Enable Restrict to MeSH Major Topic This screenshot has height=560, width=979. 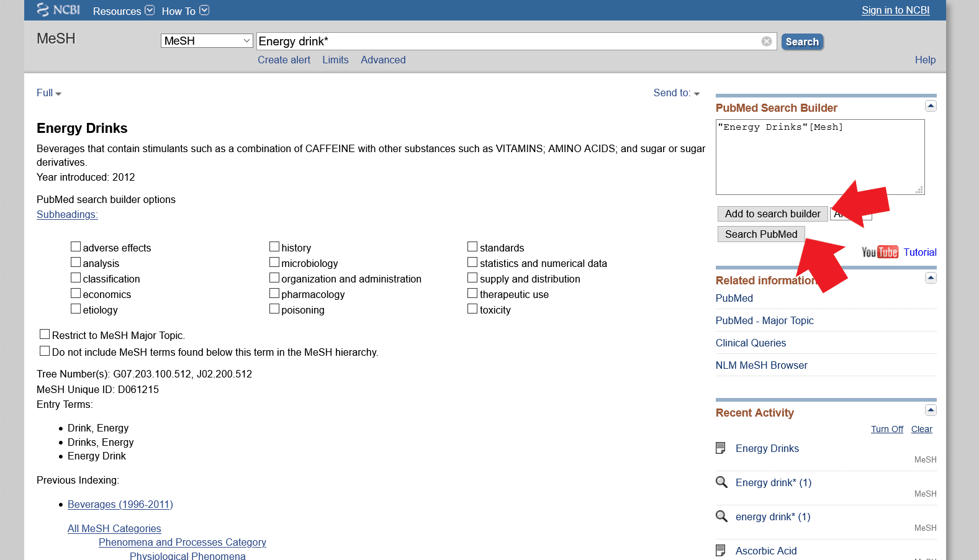pyautogui.click(x=45, y=334)
